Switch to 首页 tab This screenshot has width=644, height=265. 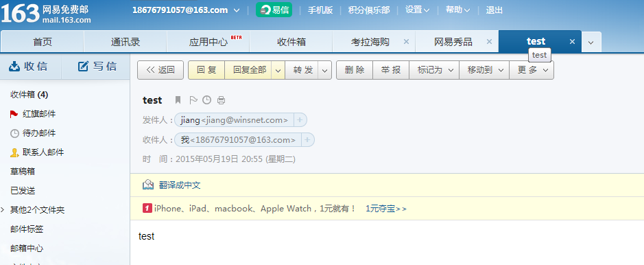point(43,42)
